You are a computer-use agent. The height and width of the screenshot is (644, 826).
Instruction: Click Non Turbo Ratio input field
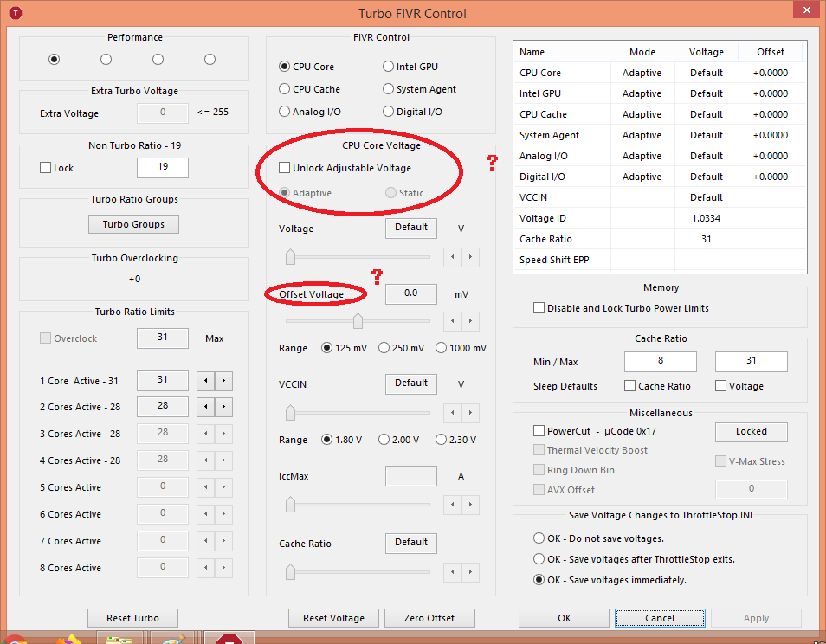162,167
